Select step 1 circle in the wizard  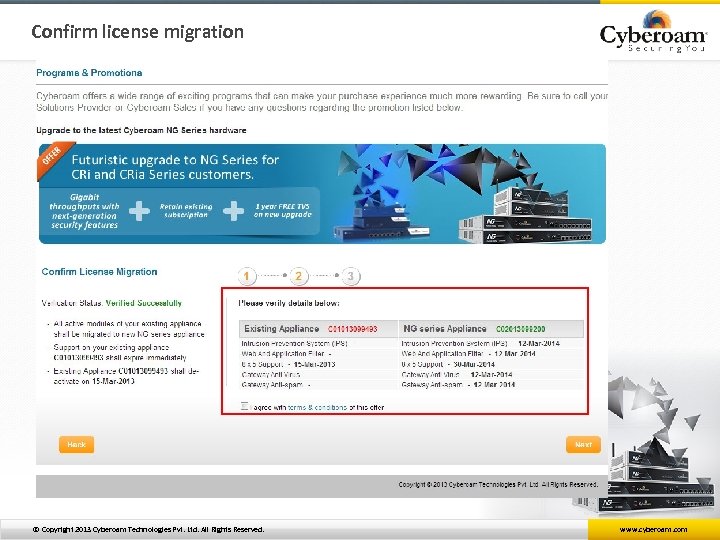pyautogui.click(x=247, y=276)
